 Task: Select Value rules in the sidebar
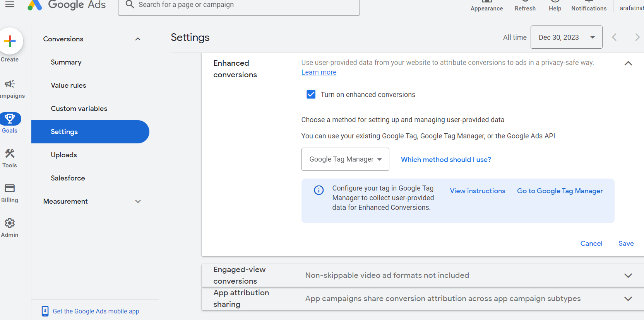click(69, 85)
